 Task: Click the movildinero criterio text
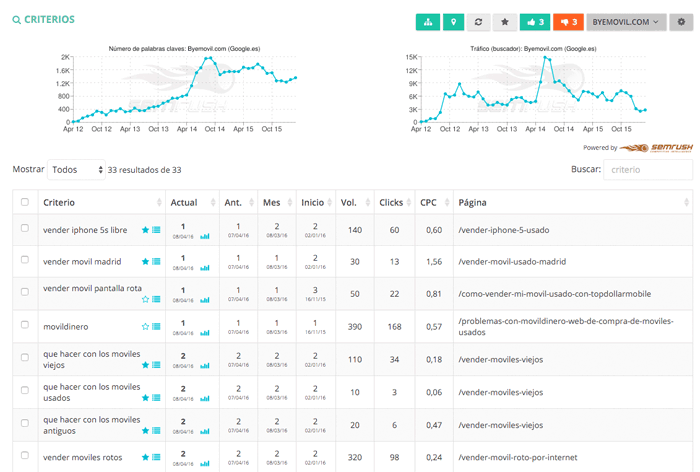coord(66,326)
